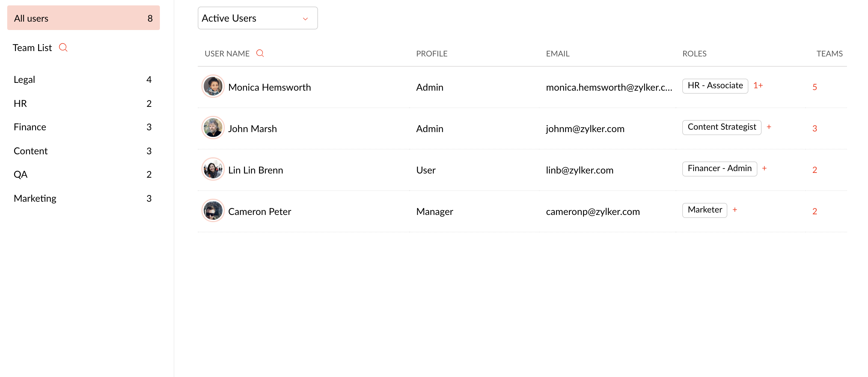Show Monica's additional roles via 1+ indicator
868x377 pixels.
coord(758,86)
